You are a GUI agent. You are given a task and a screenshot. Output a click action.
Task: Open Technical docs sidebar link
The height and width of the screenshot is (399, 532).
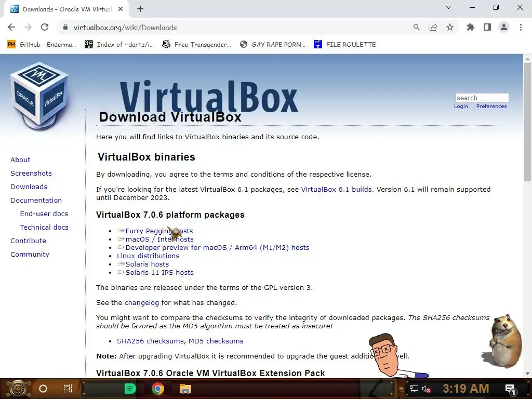(x=44, y=228)
